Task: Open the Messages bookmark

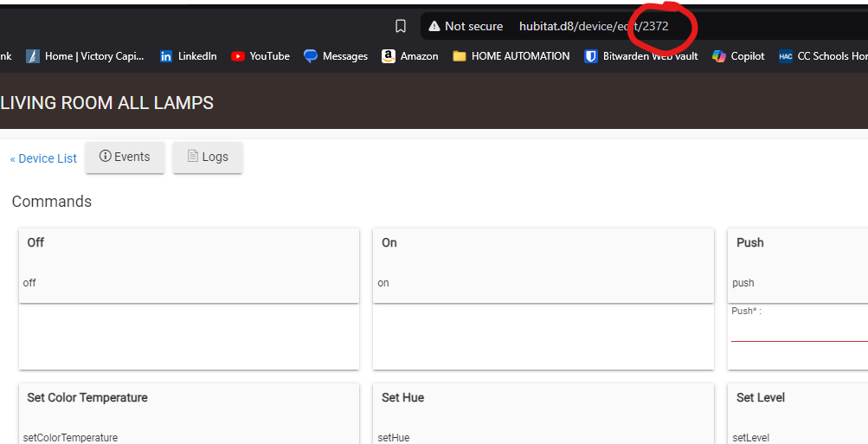Action: [336, 56]
